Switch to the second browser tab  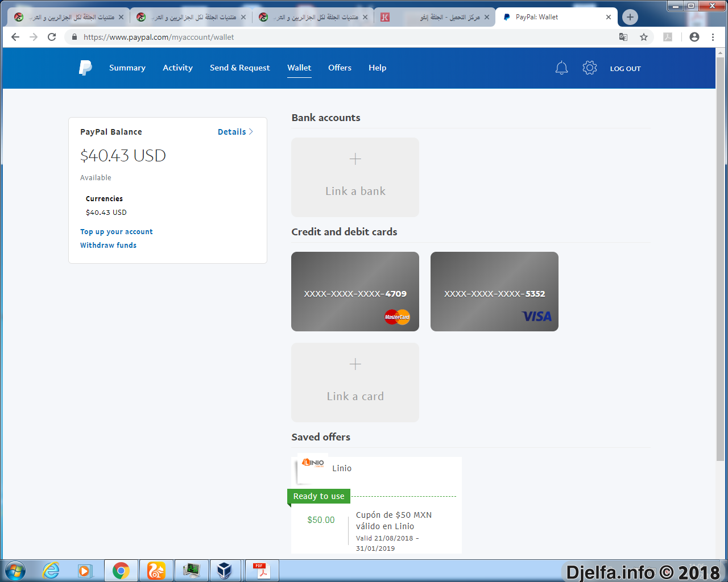[192, 17]
